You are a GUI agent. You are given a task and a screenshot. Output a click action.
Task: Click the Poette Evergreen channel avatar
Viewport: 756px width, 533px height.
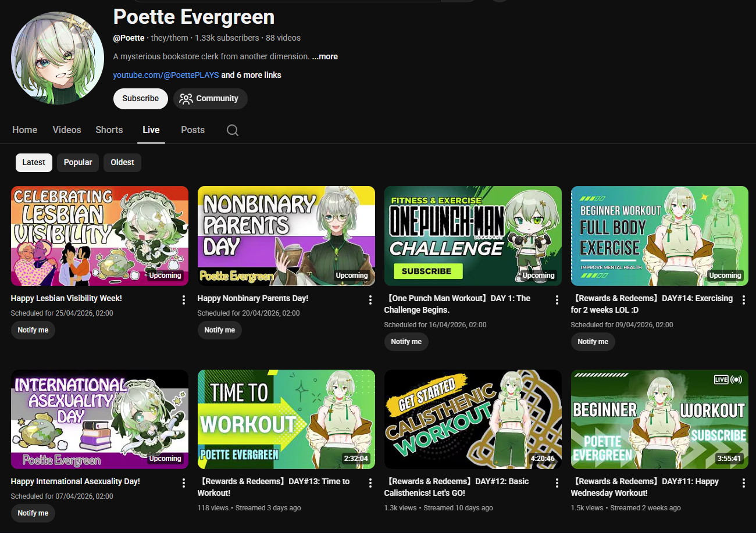[58, 58]
